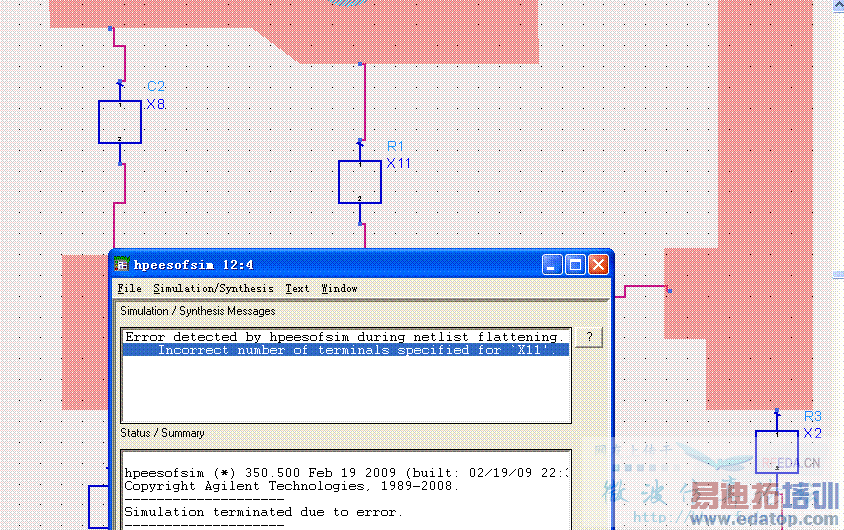Click the X11 instance label
Screen dimensions: 844x530
point(398,164)
